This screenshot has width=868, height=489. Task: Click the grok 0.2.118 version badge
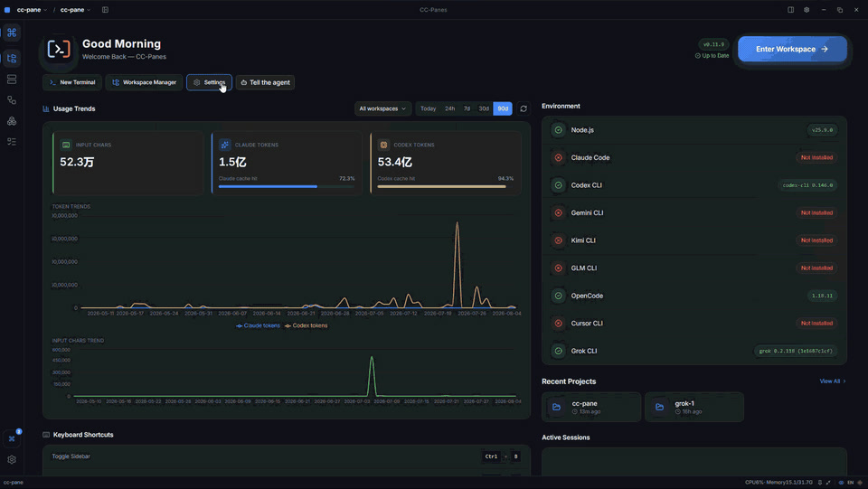coord(796,351)
